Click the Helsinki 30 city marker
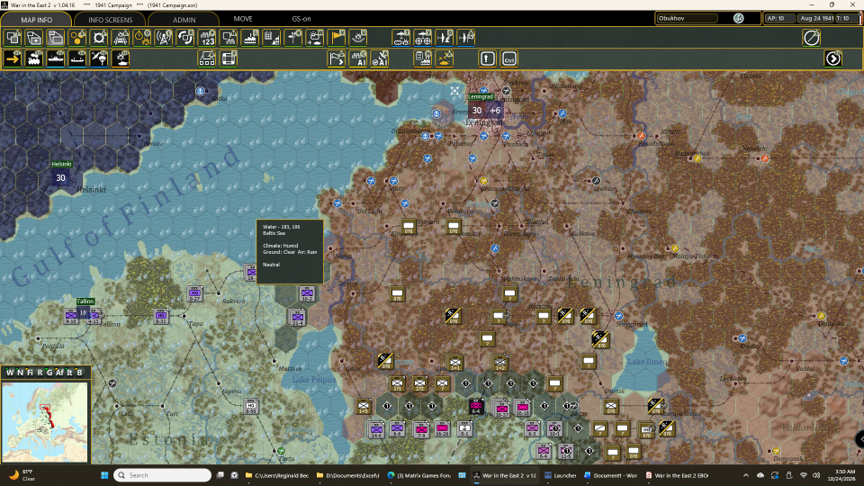The image size is (864, 486). point(61,177)
